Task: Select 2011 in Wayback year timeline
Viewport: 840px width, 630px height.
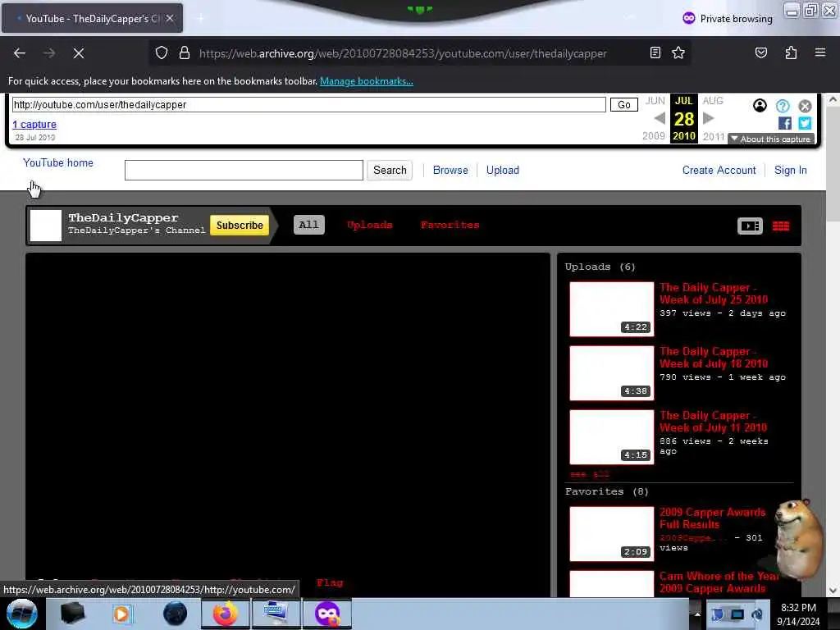Action: click(714, 137)
